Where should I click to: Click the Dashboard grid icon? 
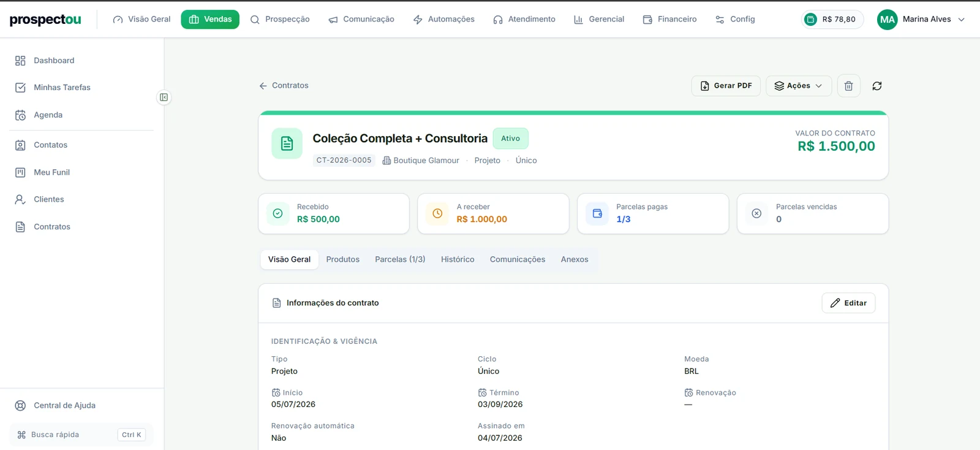point(20,61)
